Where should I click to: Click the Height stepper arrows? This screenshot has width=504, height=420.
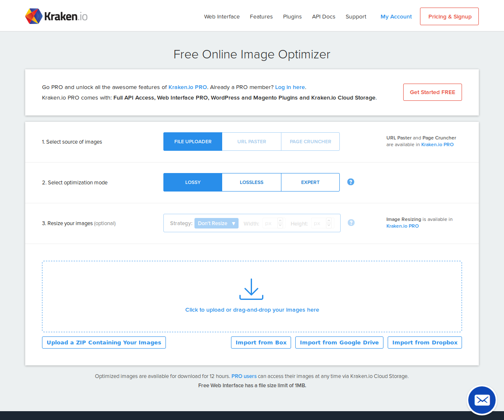[x=329, y=223]
